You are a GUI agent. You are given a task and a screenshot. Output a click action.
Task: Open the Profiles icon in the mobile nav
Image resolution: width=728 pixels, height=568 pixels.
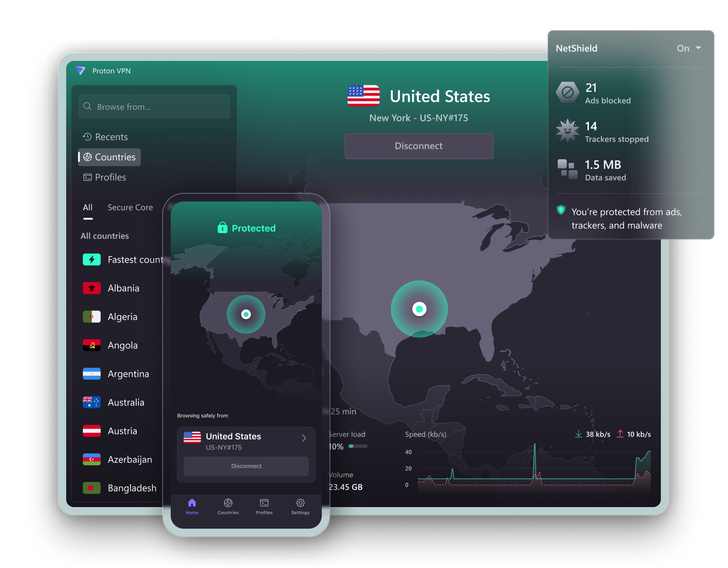click(264, 506)
